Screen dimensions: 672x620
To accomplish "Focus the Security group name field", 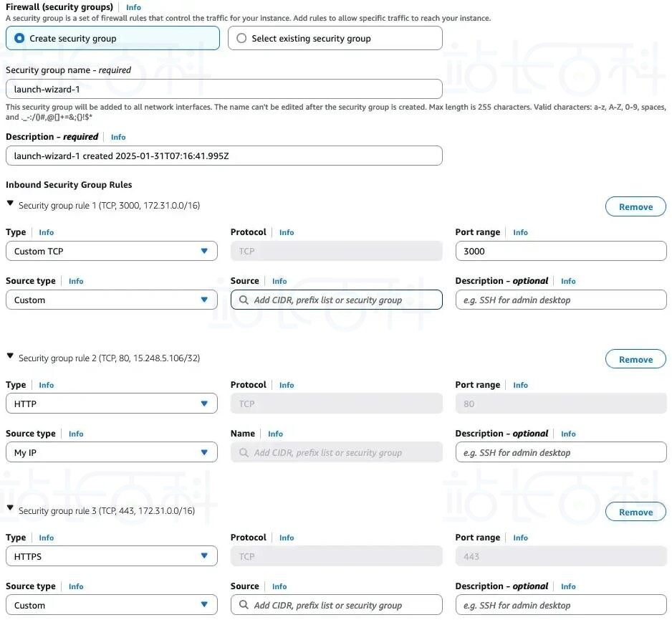I will click(x=224, y=89).
